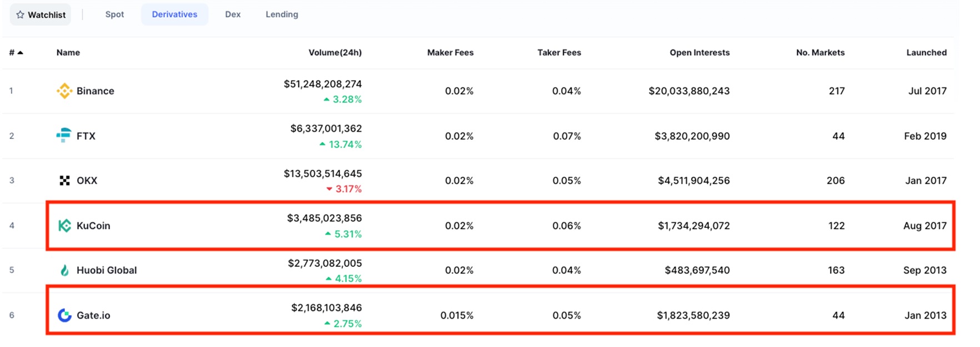The width and height of the screenshot is (980, 347).
Task: Open the Dex tab
Action: tap(233, 14)
